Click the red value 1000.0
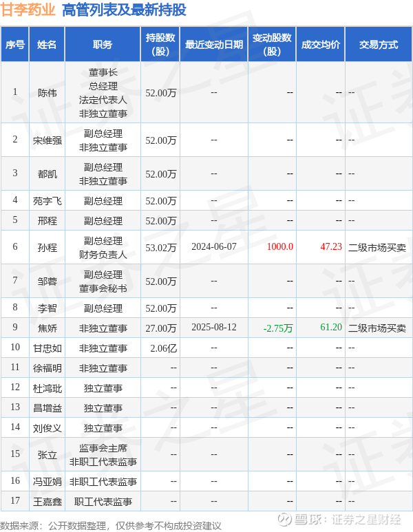The image size is (413, 532). (x=279, y=246)
